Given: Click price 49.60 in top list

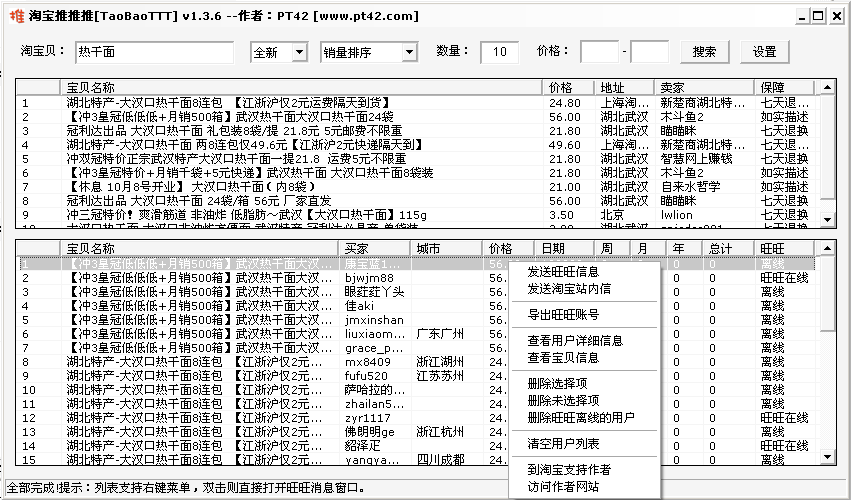Looking at the screenshot, I should click(564, 145).
